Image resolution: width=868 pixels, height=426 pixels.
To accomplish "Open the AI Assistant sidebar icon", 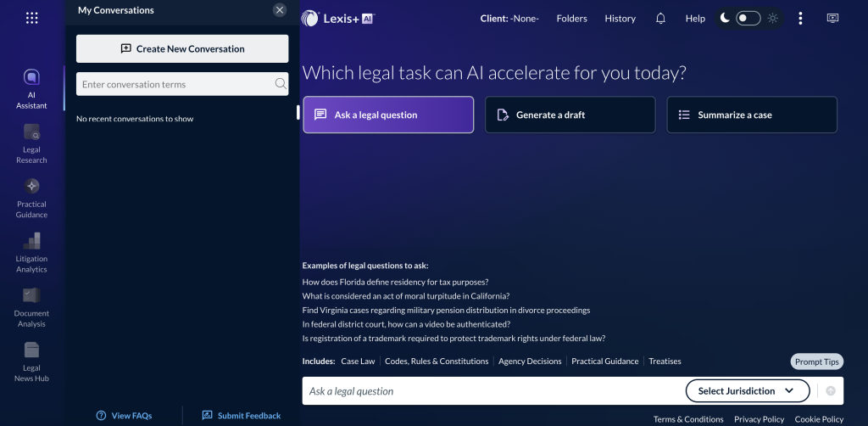I will pos(31,89).
